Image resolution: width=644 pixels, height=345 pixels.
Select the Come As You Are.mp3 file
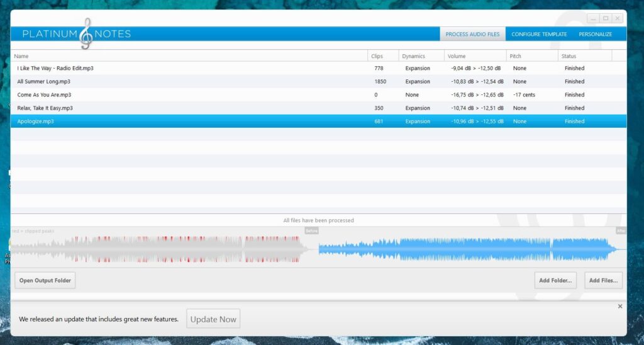(44, 95)
